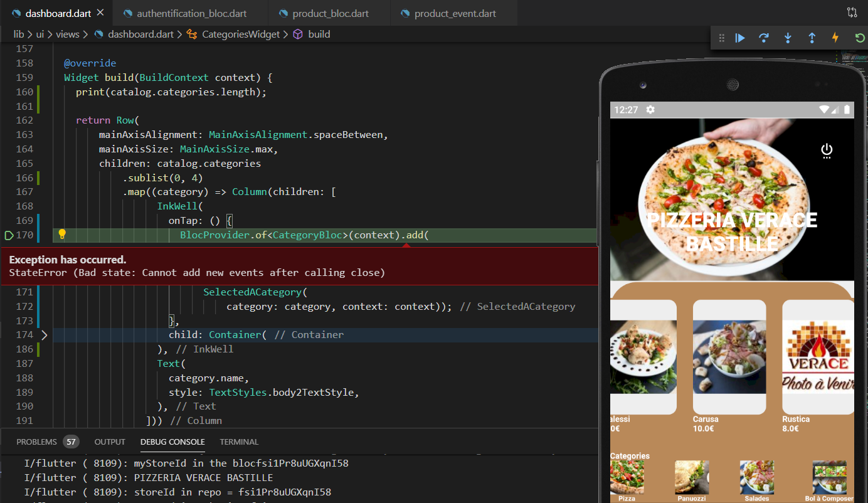This screenshot has height=503, width=868.
Task: Click the @override annotation on line 158
Action: 90,63
